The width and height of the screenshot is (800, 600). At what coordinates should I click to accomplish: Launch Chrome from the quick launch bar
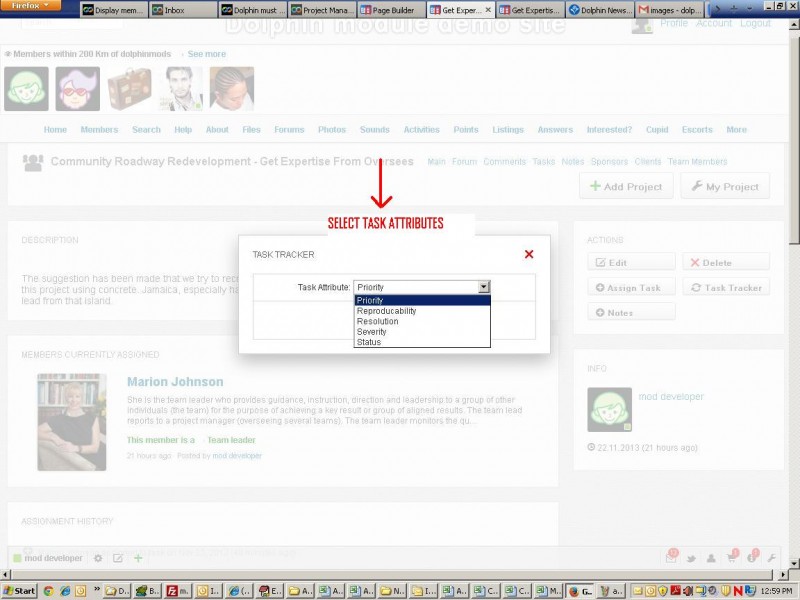48,591
